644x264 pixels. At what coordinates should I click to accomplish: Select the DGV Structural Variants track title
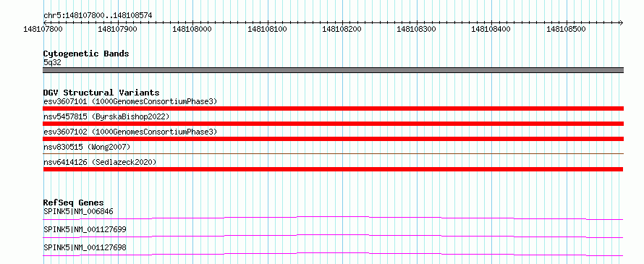101,93
